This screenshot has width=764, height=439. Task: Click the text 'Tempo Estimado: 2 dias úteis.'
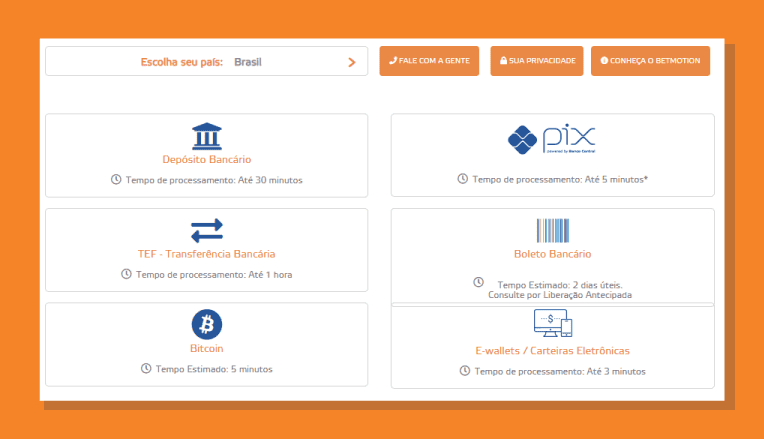pos(560,285)
